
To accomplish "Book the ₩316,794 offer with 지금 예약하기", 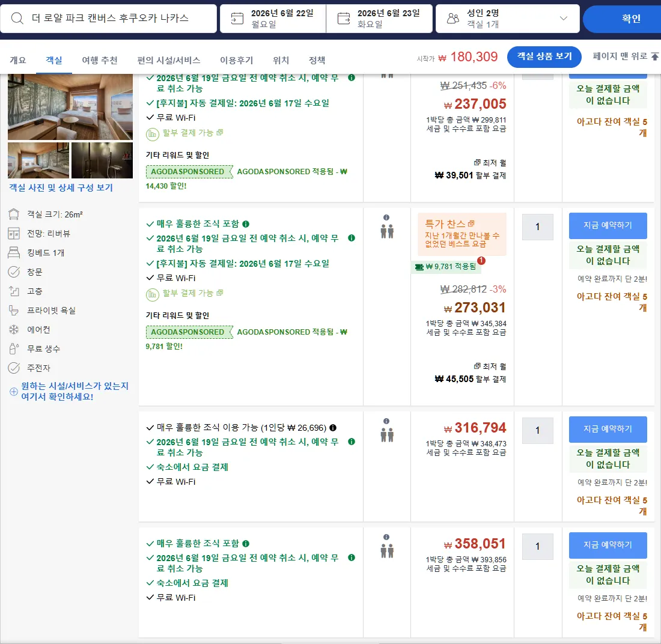I will [608, 429].
